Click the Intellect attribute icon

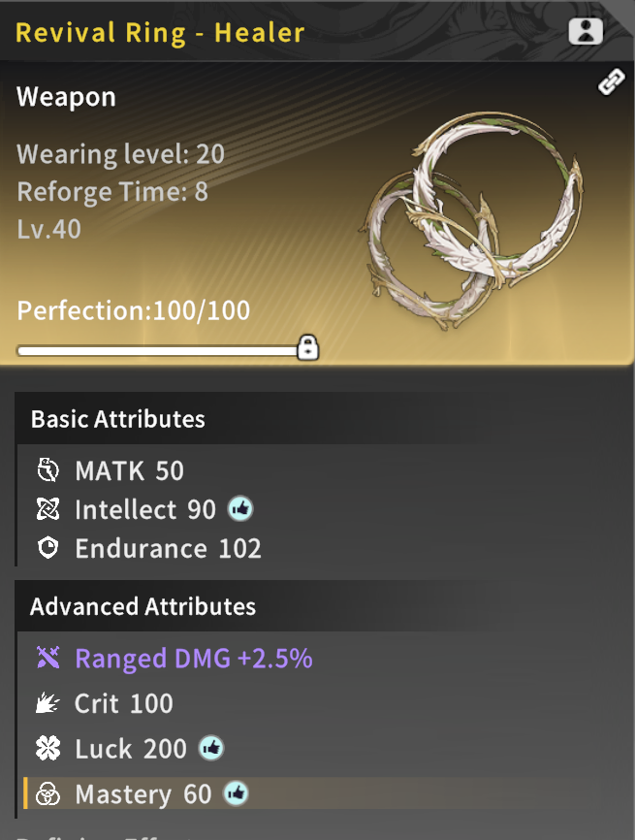tap(48, 509)
